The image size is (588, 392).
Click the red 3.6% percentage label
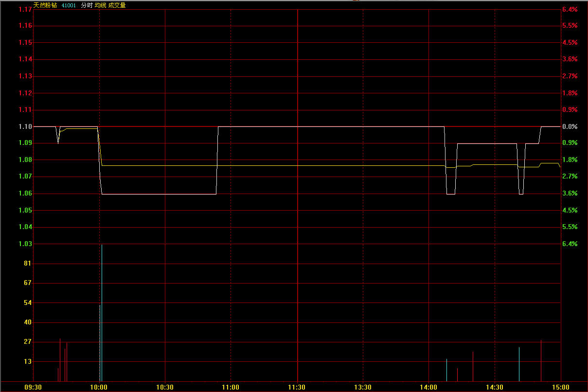point(570,59)
